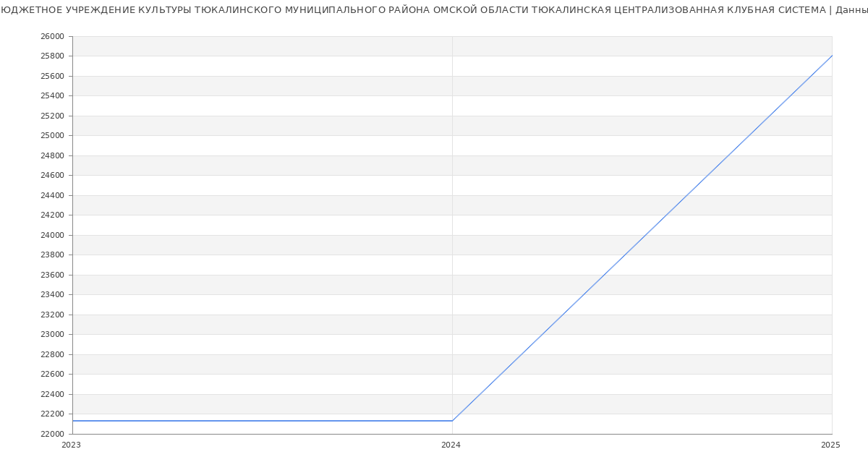Select the line's data point at 2024
This screenshot has height=470, width=868.
point(452,421)
